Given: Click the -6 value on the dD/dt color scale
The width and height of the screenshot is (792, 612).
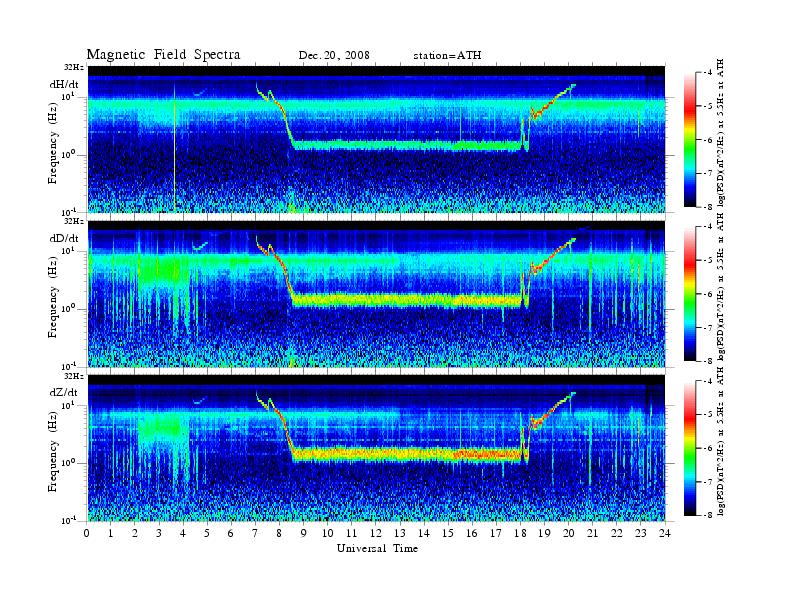Looking at the screenshot, I should point(709,294).
